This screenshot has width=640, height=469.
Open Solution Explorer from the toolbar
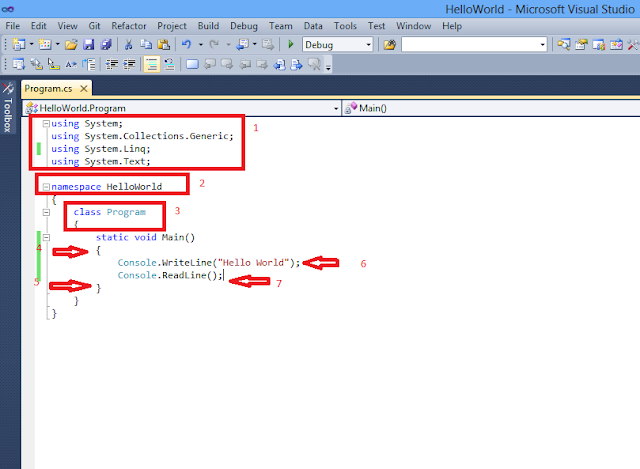click(x=564, y=44)
